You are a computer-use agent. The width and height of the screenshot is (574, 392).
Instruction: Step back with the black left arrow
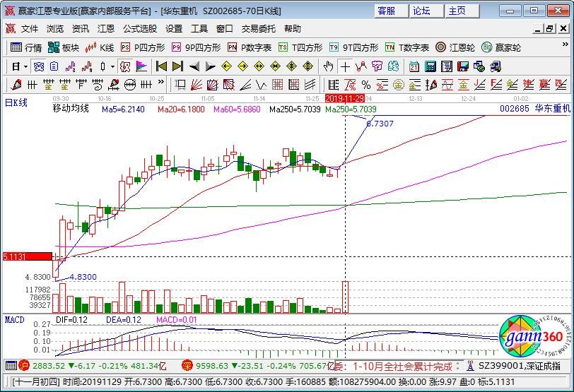click(194, 66)
